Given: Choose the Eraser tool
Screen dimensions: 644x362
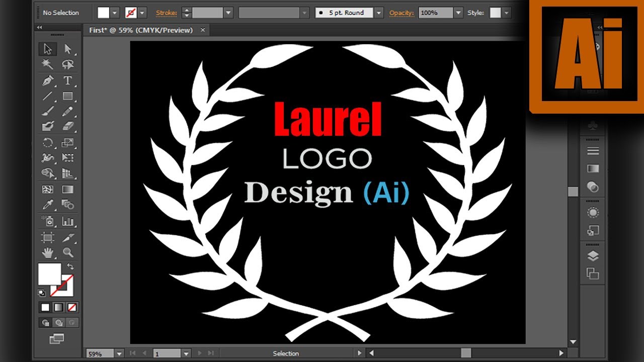Looking at the screenshot, I should coord(68,127).
